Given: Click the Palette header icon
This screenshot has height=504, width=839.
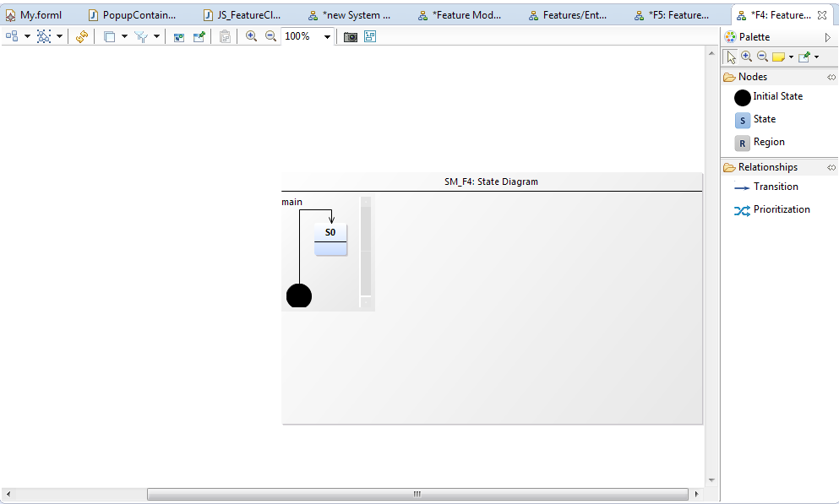Looking at the screenshot, I should click(x=730, y=37).
